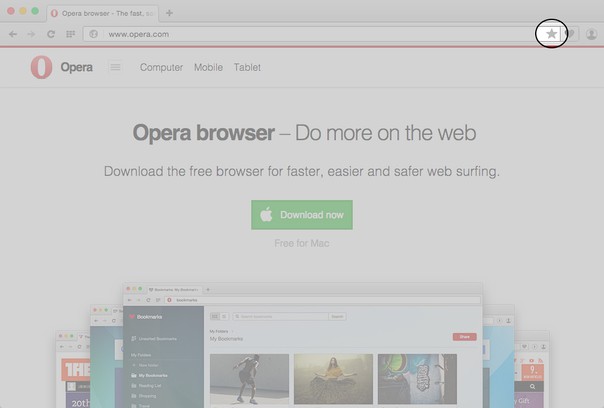The image size is (604, 408).
Task: Open the Computer section
Action: [x=161, y=67]
